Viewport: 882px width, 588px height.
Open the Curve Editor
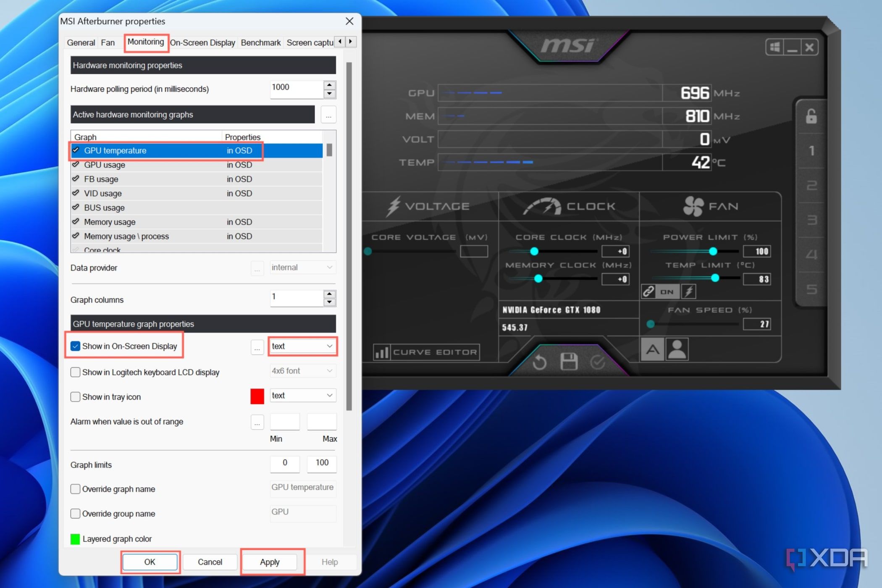point(426,352)
